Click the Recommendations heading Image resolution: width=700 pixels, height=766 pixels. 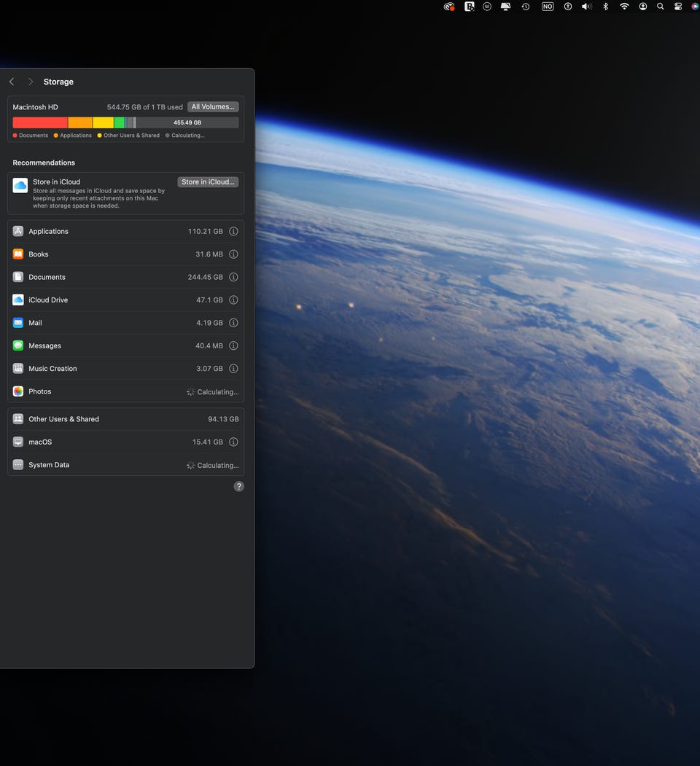pyautogui.click(x=44, y=163)
